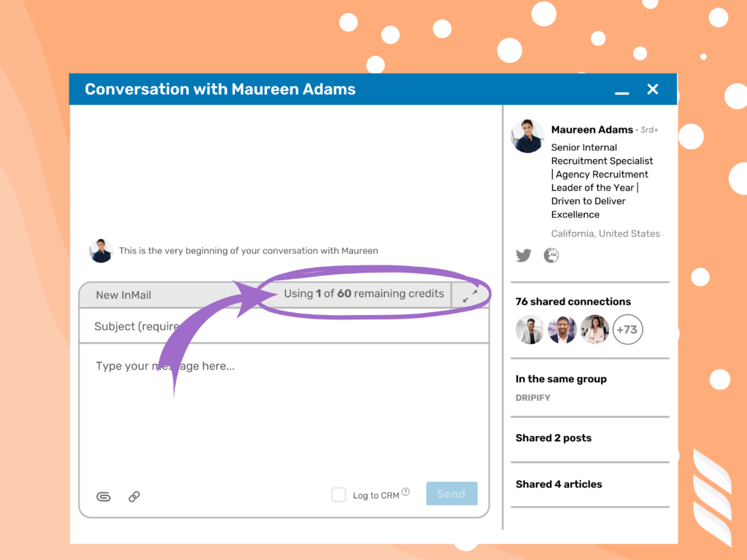747x560 pixels.
Task: Click the first shared connection's photo
Action: [530, 330]
